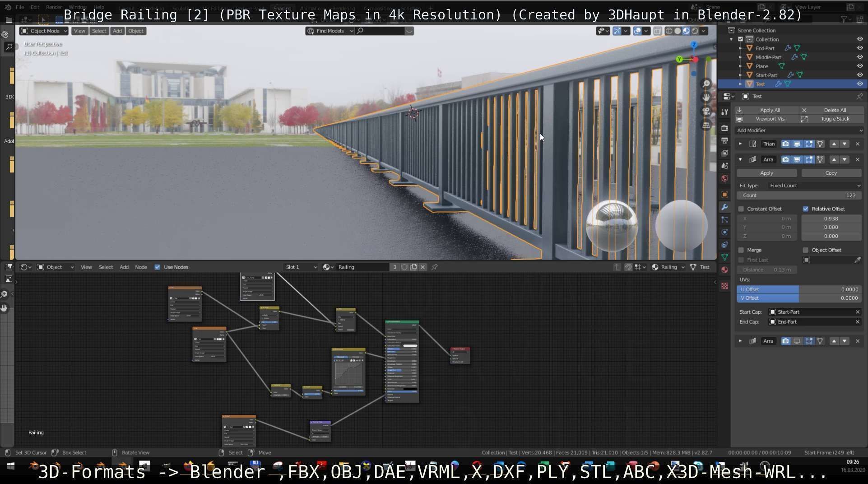Click the Delete All button
Screen dimensions: 868x484
coord(832,110)
